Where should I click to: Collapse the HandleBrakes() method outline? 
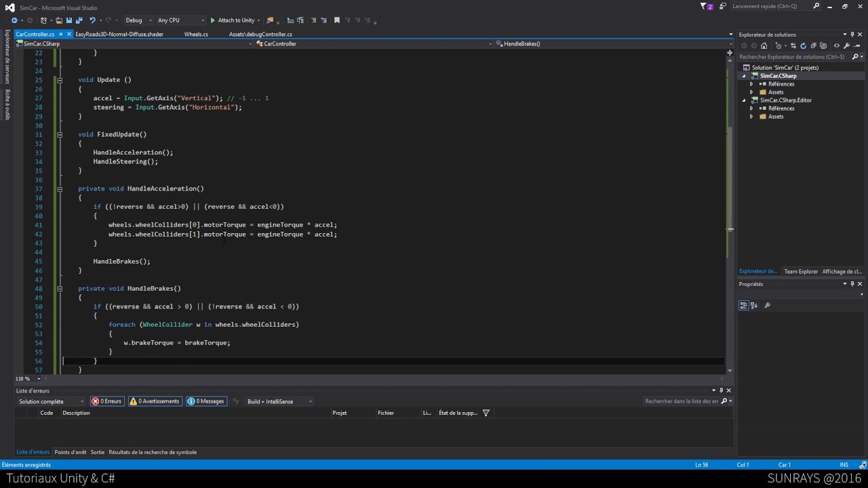tap(60, 289)
